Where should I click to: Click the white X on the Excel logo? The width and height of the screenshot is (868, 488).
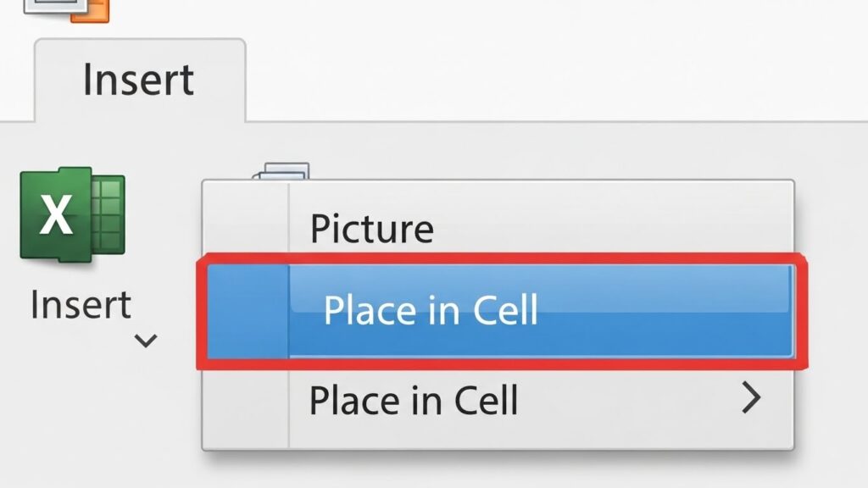click(56, 216)
